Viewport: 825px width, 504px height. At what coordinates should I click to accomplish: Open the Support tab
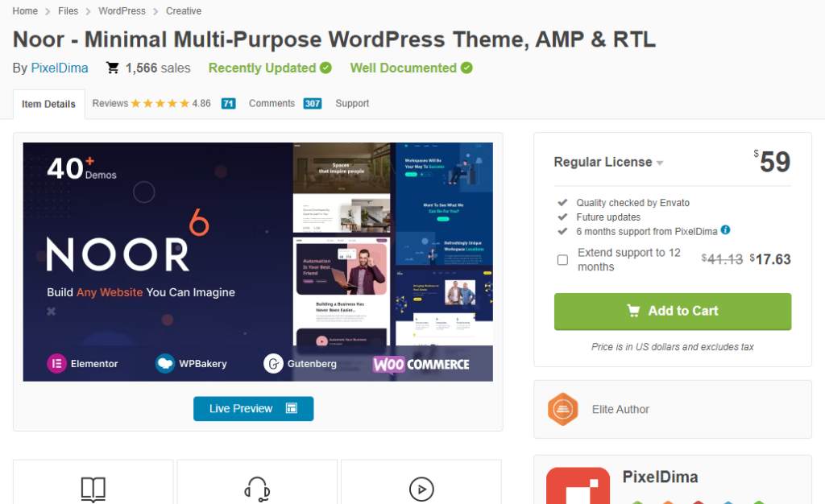(352, 104)
